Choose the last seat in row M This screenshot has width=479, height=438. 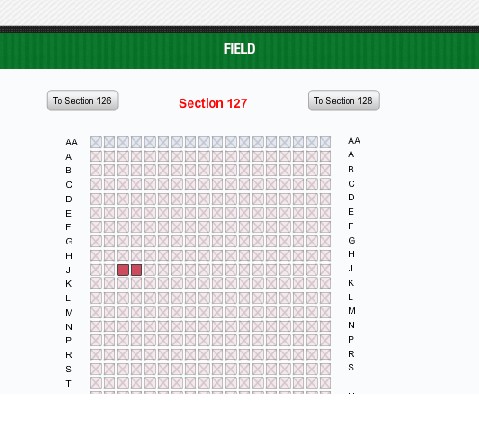(325, 312)
